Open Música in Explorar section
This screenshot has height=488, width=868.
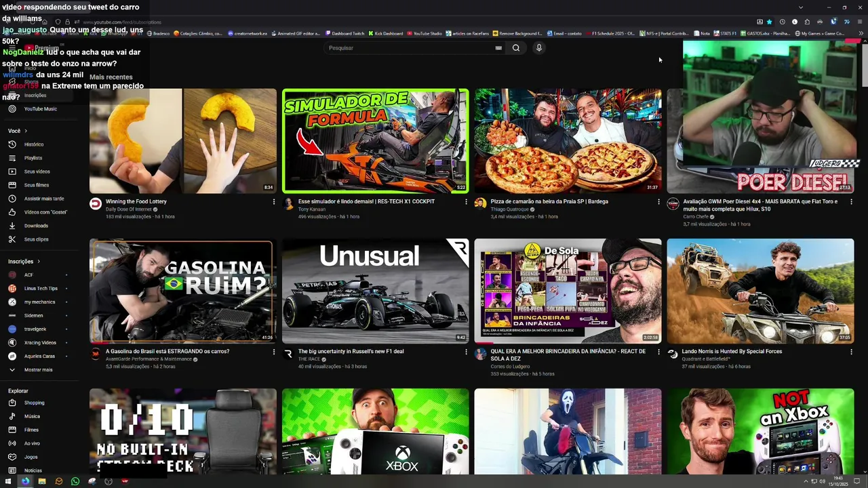click(x=32, y=416)
